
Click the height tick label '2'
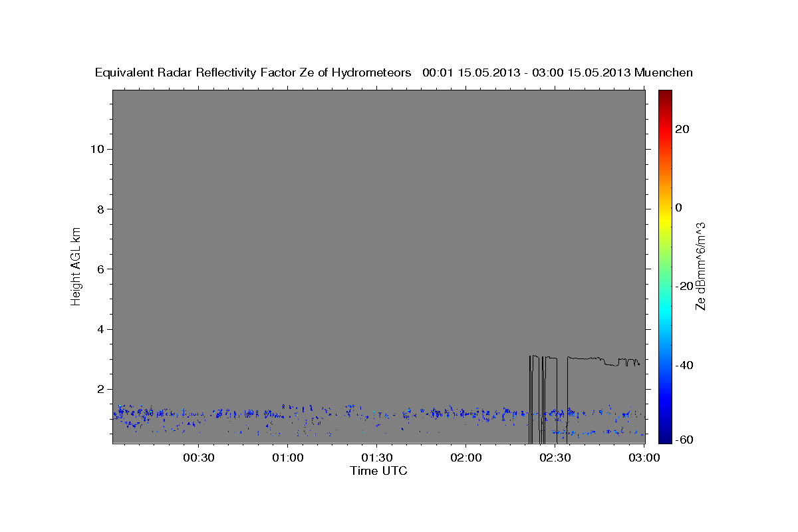99,389
